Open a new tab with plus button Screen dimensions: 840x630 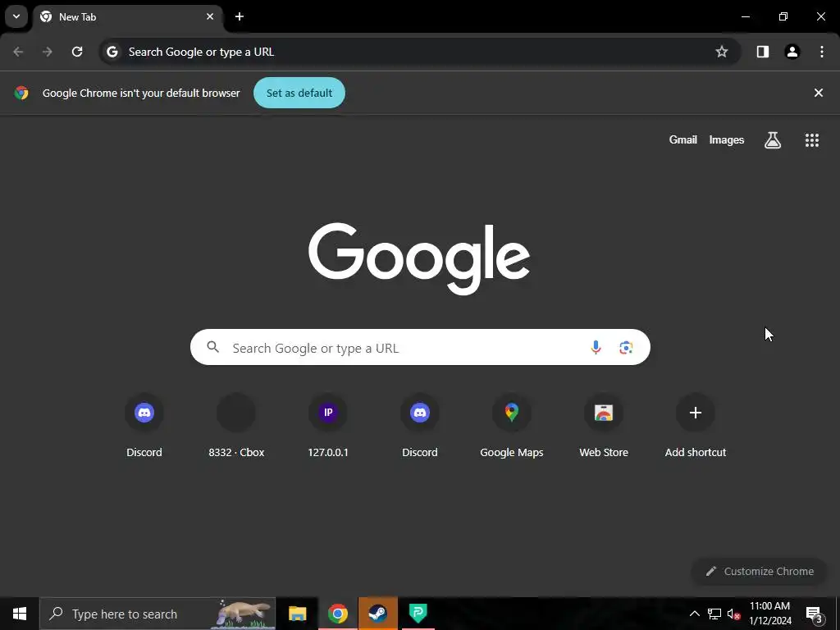(x=240, y=16)
